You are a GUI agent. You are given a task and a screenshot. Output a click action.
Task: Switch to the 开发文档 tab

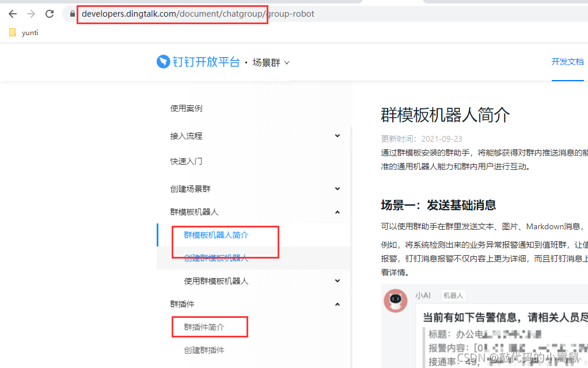coord(567,62)
